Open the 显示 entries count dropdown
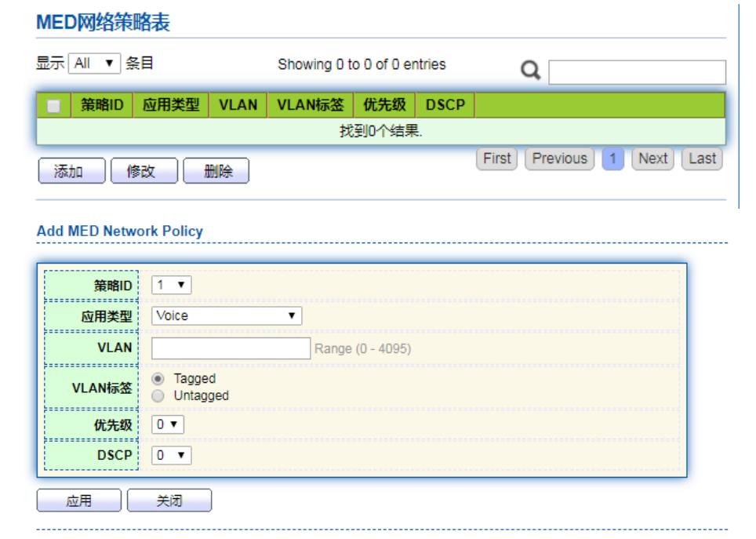The height and width of the screenshot is (539, 756). coord(94,64)
